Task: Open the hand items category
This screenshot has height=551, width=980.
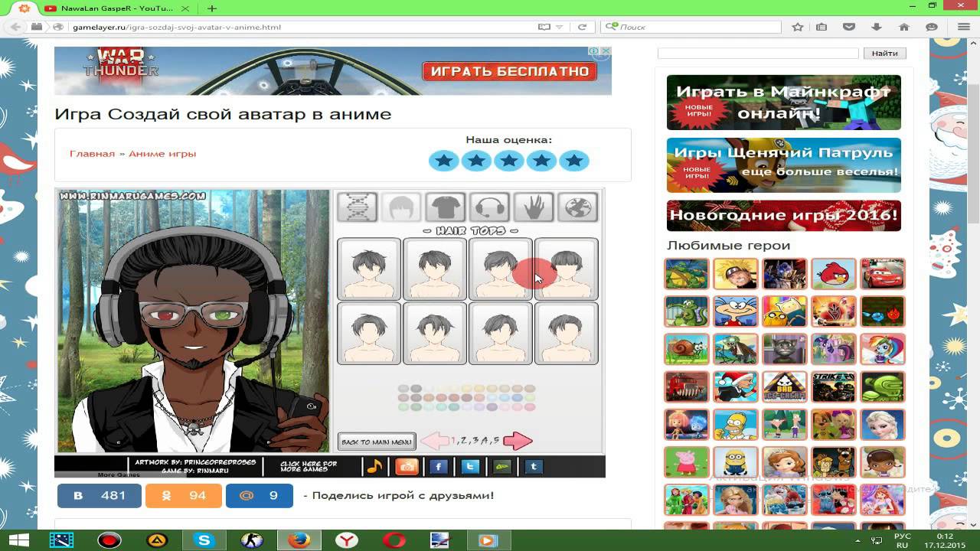Action: (x=534, y=207)
